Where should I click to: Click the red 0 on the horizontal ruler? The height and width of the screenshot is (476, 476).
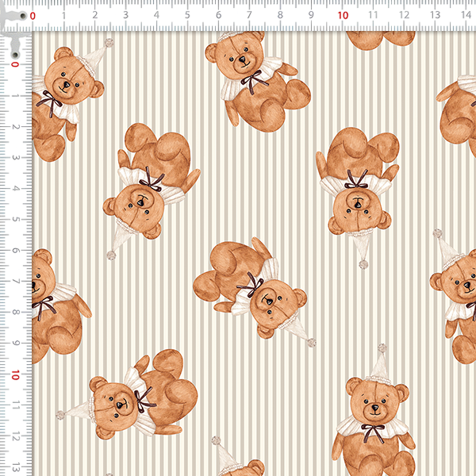pyautogui.click(x=33, y=16)
